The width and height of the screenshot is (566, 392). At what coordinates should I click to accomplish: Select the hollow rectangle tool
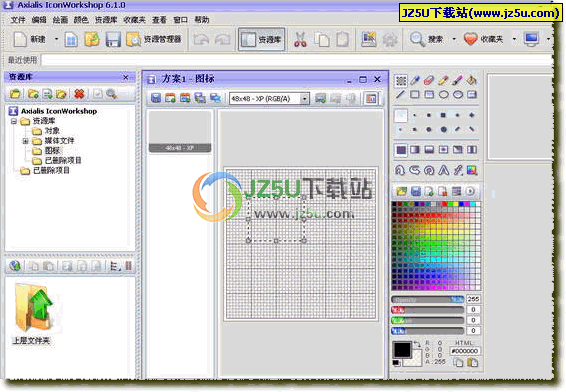[x=415, y=95]
